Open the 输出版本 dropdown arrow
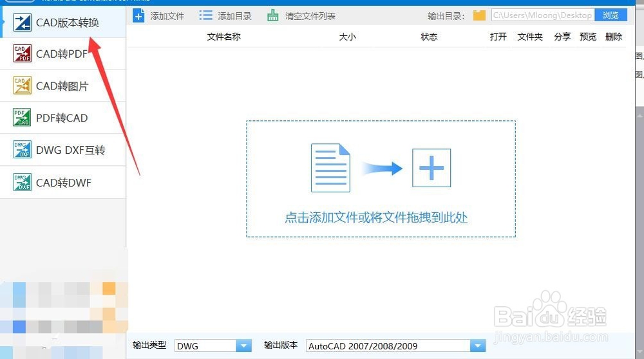The image size is (644, 359). 478,346
